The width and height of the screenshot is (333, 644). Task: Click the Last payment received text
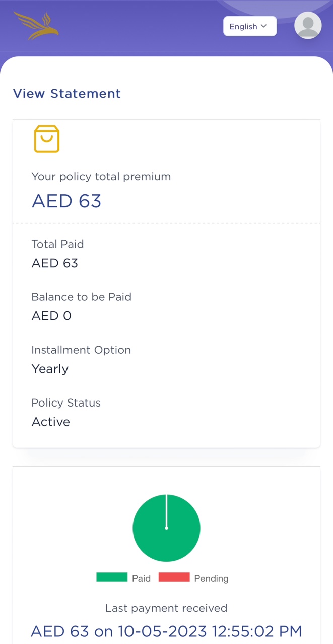166,608
